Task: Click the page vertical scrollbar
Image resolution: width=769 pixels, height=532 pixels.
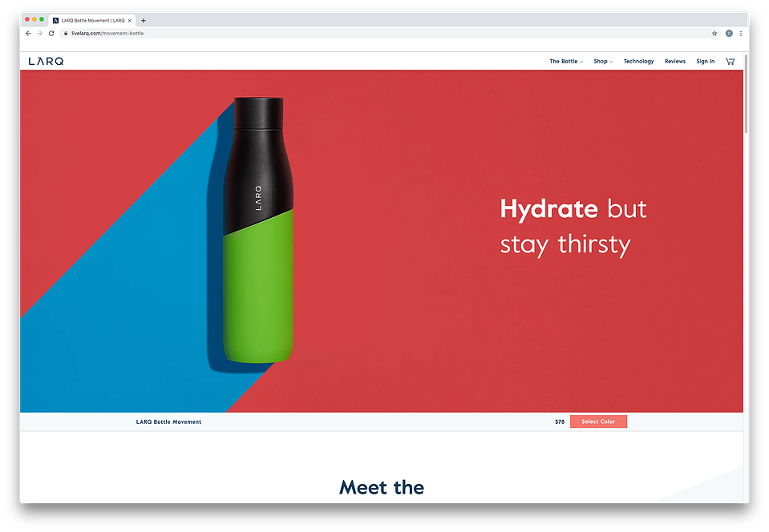Action: (x=746, y=93)
